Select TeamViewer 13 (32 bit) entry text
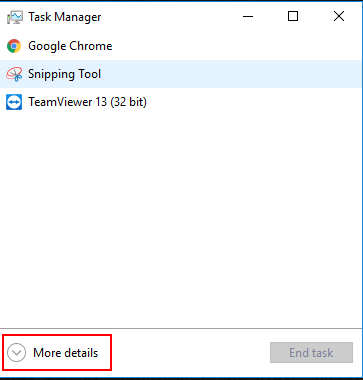Viewport: 363px width, 380px height. point(87,102)
